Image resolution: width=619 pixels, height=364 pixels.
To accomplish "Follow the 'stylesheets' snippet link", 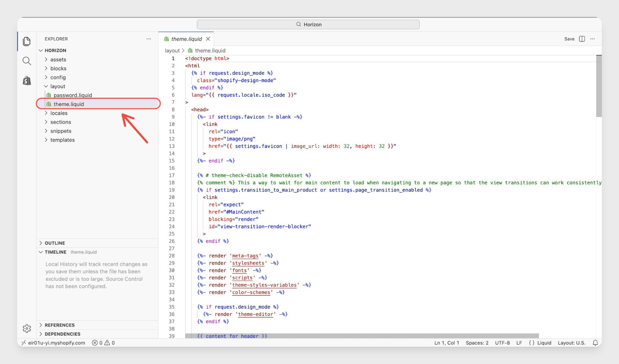I will tap(248, 263).
